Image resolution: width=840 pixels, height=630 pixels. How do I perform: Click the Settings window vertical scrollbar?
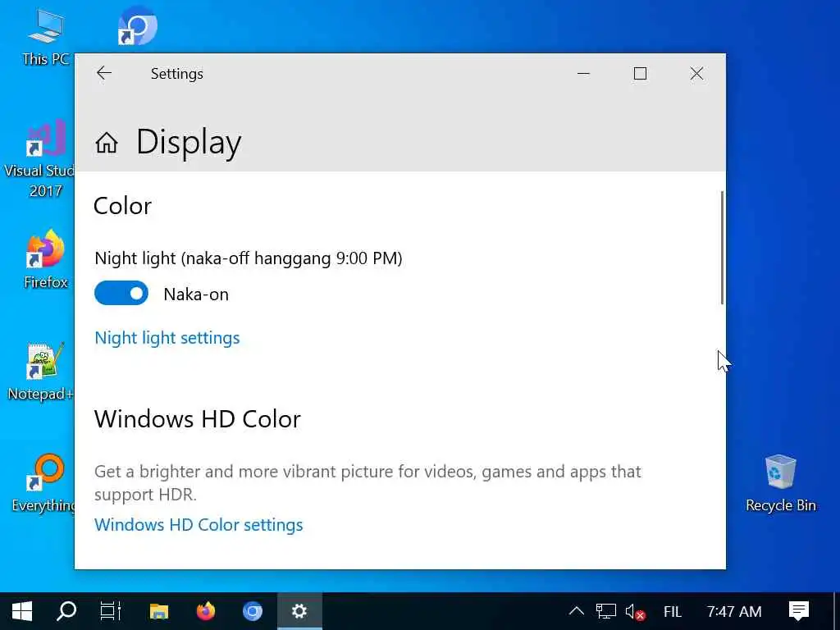point(722,248)
